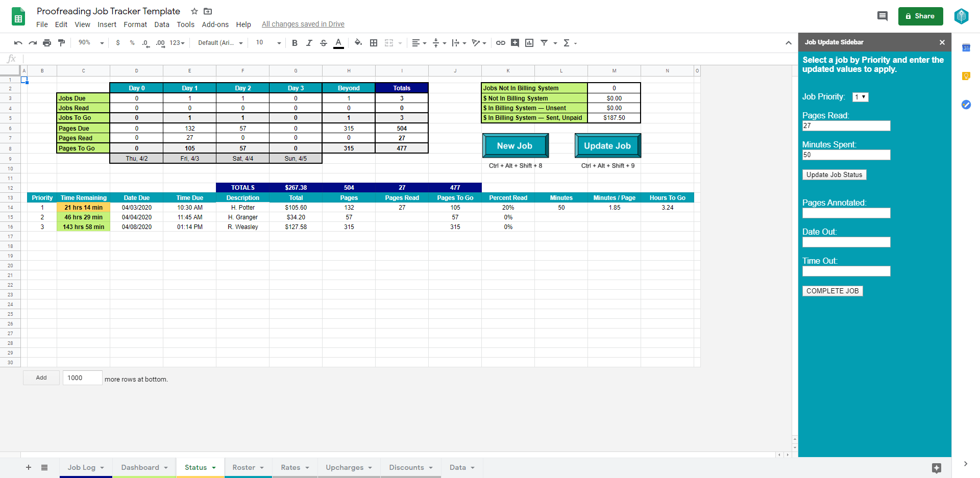The image size is (980, 478).
Task: Toggle strikethrough formatting
Action: tap(323, 43)
